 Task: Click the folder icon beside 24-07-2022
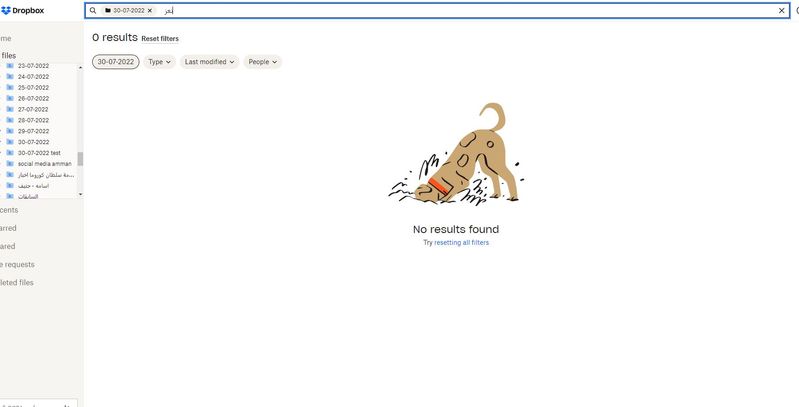[x=10, y=76]
